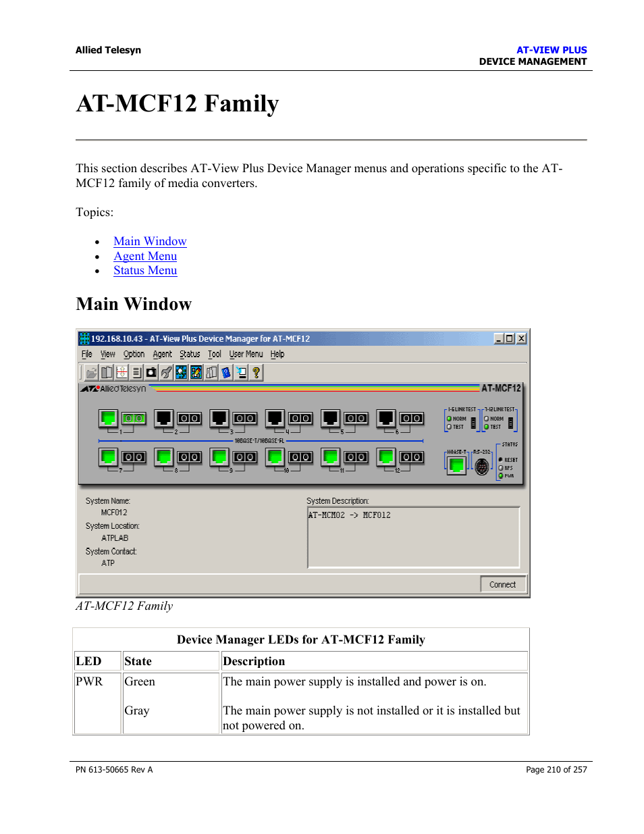Toggle the 7-12 link test slide switch

click(510, 423)
